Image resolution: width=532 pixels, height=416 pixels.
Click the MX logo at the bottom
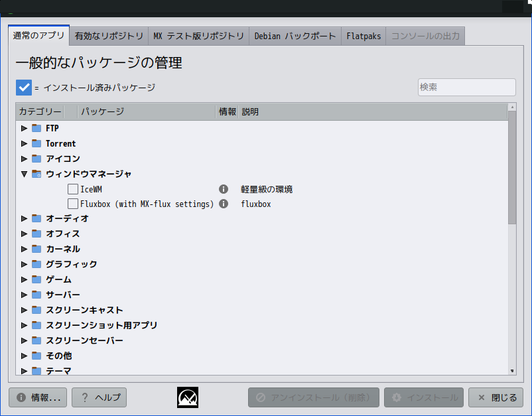tap(187, 396)
